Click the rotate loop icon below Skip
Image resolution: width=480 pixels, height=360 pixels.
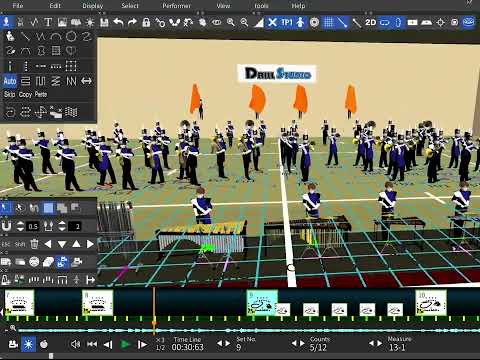(x=10, y=112)
